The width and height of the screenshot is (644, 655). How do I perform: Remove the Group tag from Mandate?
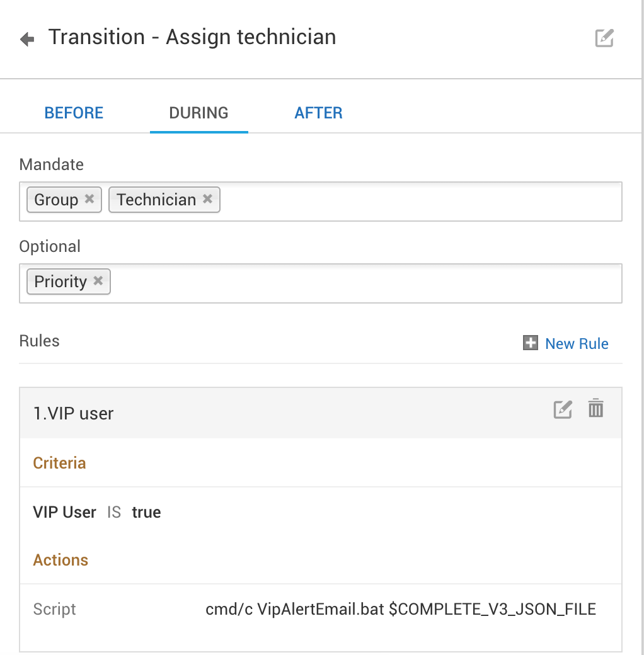click(x=89, y=199)
